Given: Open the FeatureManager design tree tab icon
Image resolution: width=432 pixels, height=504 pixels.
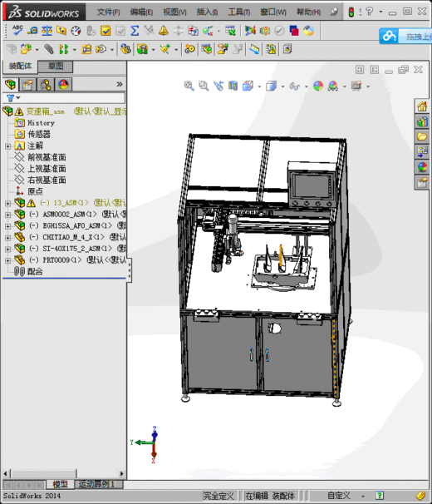Looking at the screenshot, I should [x=10, y=85].
